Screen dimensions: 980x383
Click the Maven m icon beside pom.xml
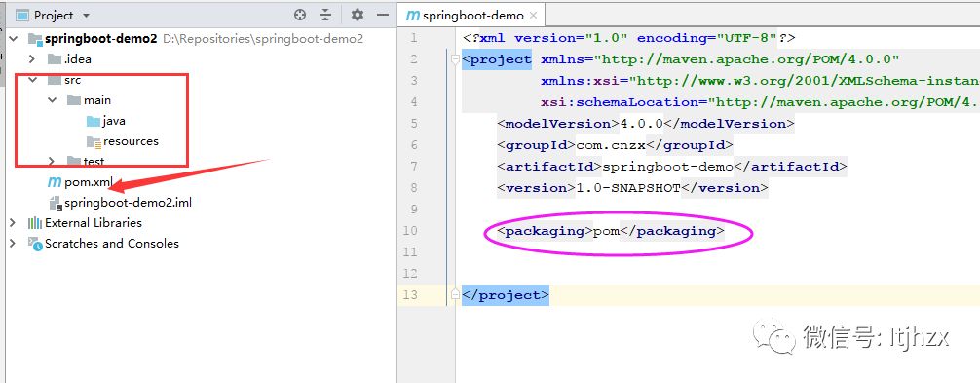point(54,182)
